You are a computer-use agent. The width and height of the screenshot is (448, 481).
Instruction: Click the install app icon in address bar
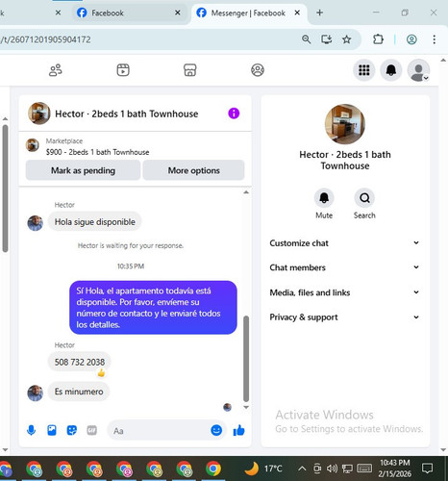pyautogui.click(x=326, y=39)
